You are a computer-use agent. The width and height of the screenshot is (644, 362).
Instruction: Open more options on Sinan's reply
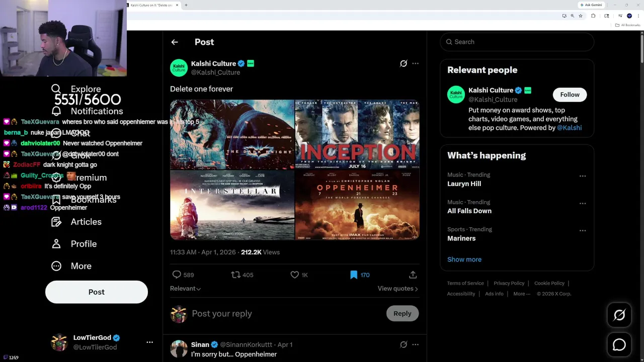click(x=415, y=345)
